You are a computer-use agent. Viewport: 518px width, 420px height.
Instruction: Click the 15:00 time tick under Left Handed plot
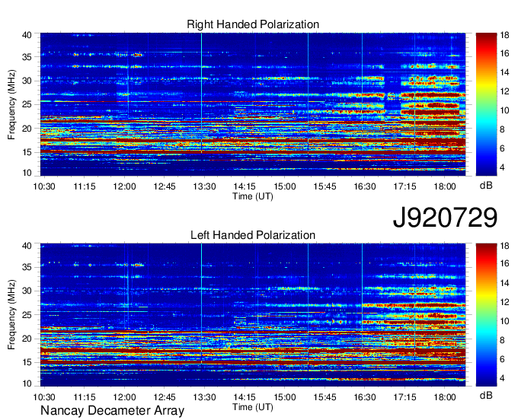coord(284,397)
